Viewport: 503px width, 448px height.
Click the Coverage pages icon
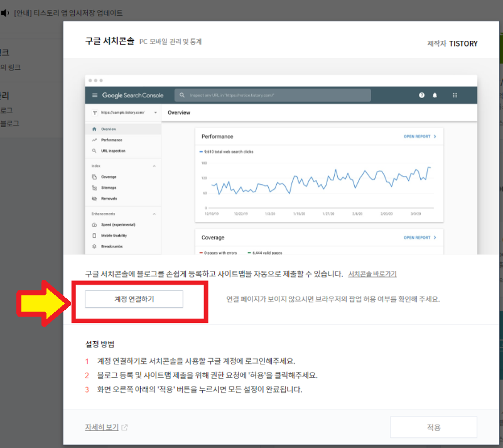(94, 177)
